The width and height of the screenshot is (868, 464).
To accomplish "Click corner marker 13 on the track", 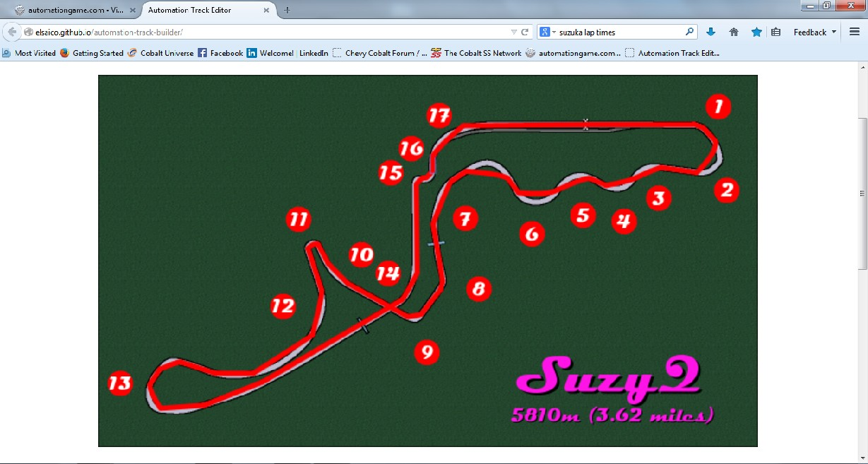I will (x=120, y=383).
